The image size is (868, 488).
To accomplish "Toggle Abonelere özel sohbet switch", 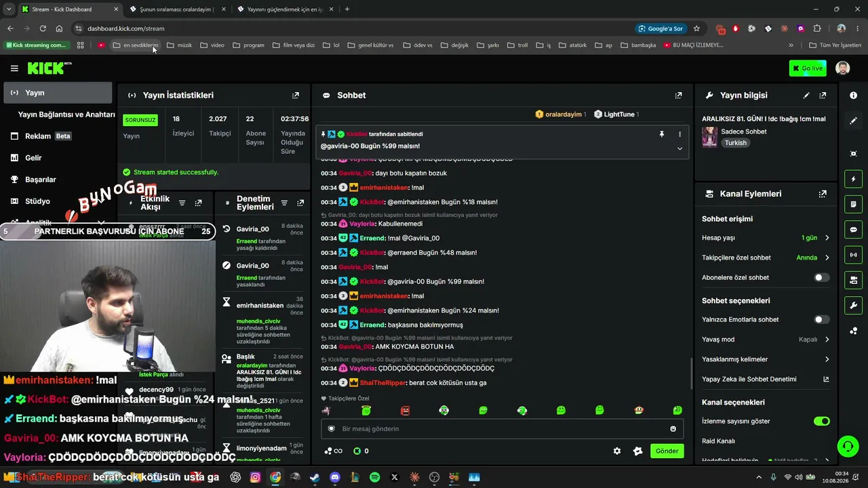I will pyautogui.click(x=821, y=277).
